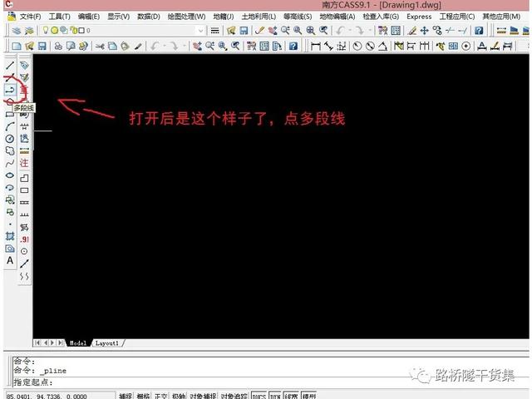Select the Arc draw tool

10,126
